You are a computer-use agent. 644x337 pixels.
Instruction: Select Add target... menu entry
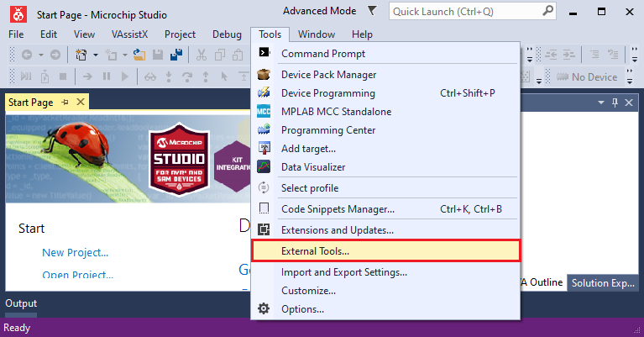point(385,149)
